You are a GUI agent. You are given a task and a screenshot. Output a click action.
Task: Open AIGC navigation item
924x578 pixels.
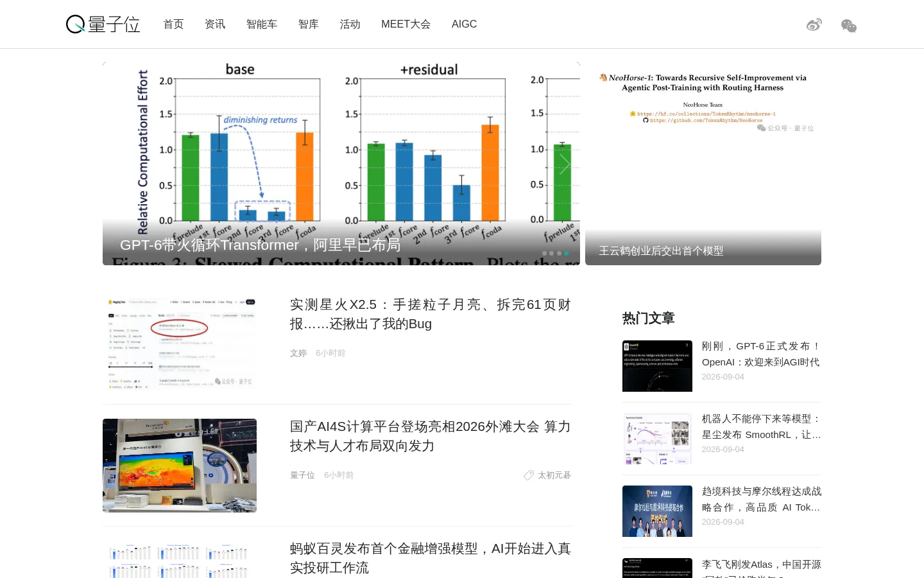click(x=464, y=24)
